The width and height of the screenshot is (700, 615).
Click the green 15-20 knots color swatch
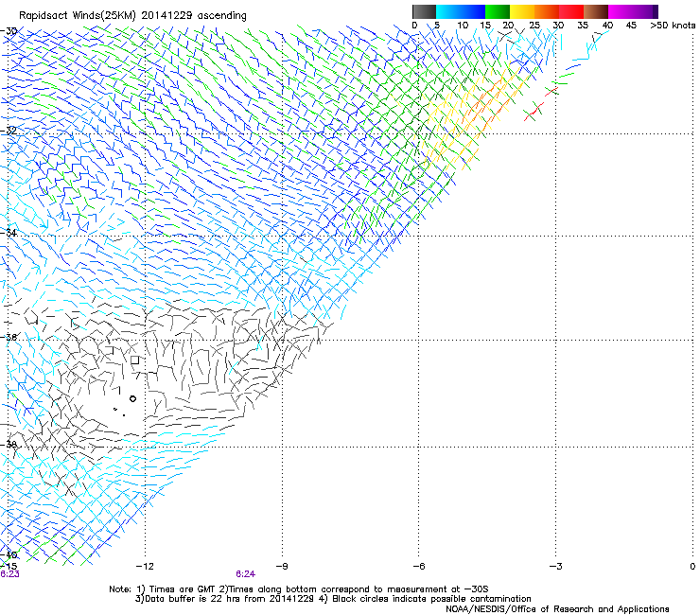(498, 11)
